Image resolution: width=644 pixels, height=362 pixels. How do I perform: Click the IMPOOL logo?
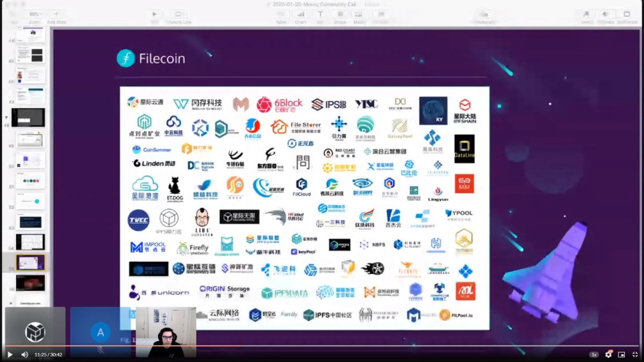(x=148, y=246)
